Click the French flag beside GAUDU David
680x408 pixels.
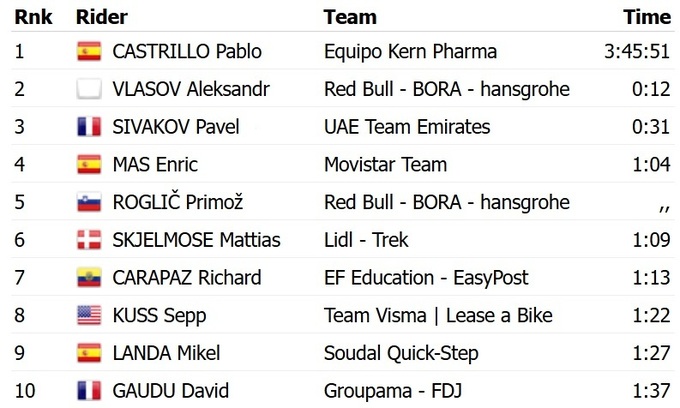tap(89, 391)
